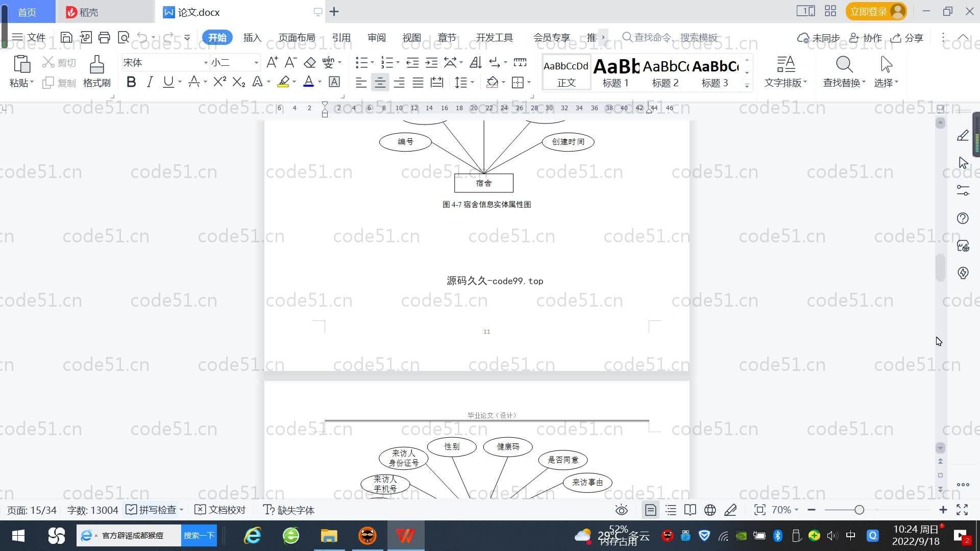Viewport: 980px width, 551px height.
Task: Decrease font size with A- icon
Action: click(290, 62)
